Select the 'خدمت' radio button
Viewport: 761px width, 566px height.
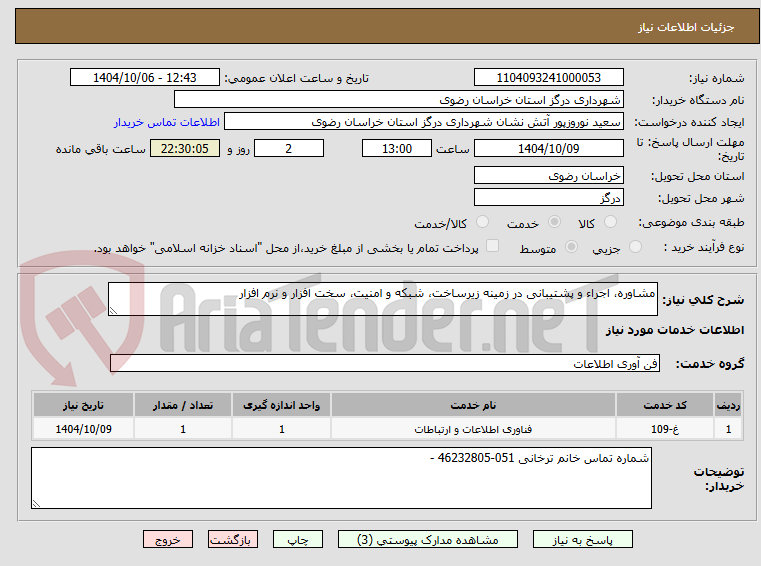coord(554,222)
